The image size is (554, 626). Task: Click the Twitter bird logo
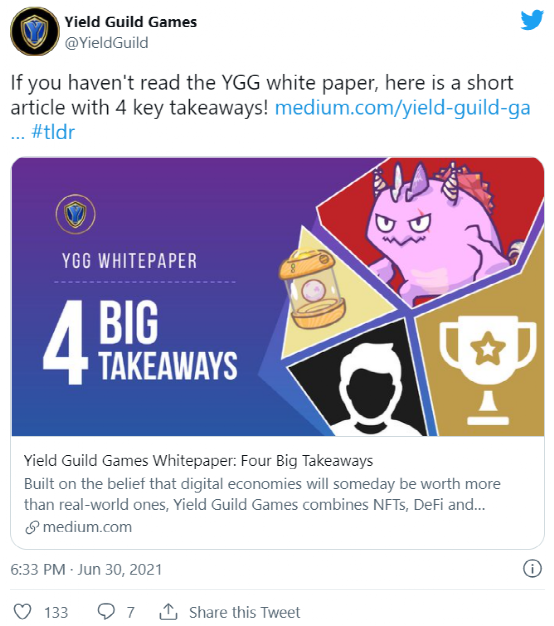point(532,20)
